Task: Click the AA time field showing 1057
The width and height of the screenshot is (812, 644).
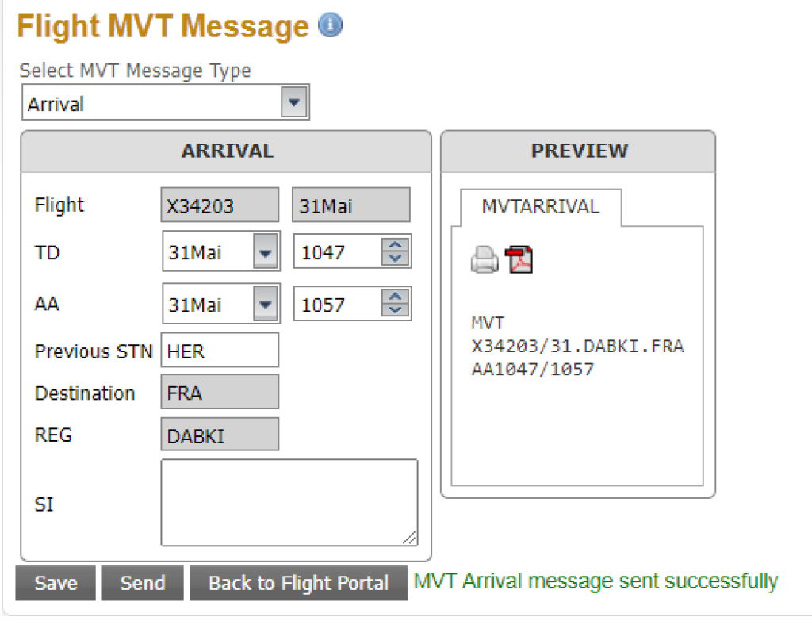Action: tap(338, 305)
